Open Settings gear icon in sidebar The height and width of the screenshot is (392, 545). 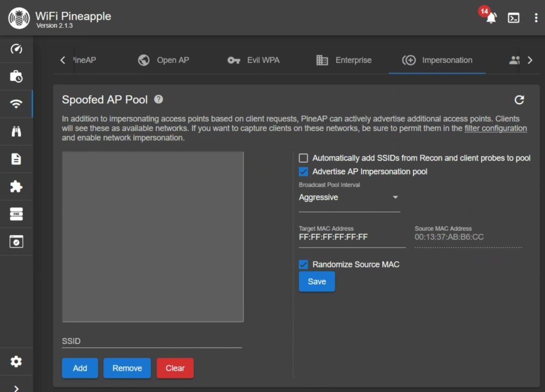point(16,362)
